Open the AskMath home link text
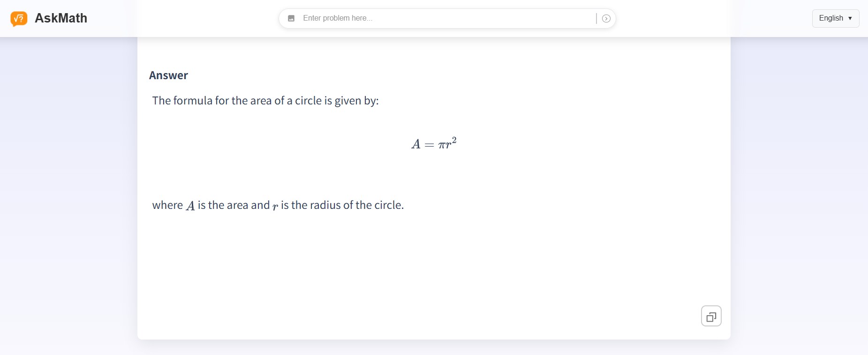The height and width of the screenshot is (355, 868). pyautogui.click(x=61, y=18)
